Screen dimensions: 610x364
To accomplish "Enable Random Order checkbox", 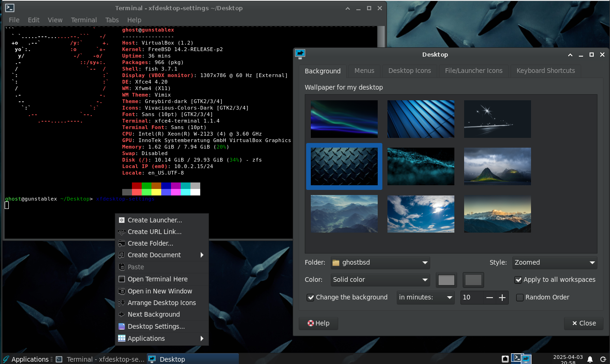I will click(520, 297).
